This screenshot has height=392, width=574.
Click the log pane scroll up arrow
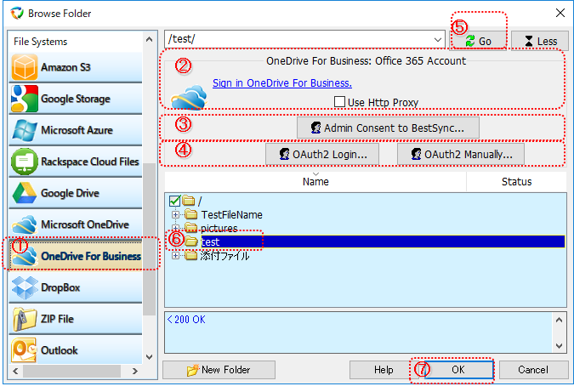559,321
